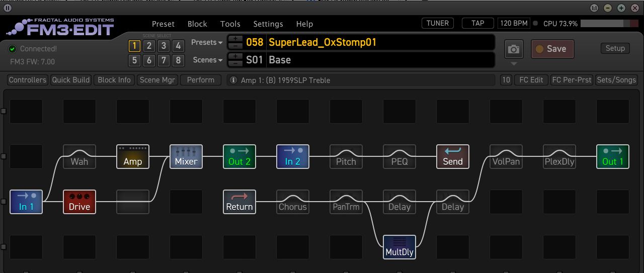Open the TUNER

[438, 23]
